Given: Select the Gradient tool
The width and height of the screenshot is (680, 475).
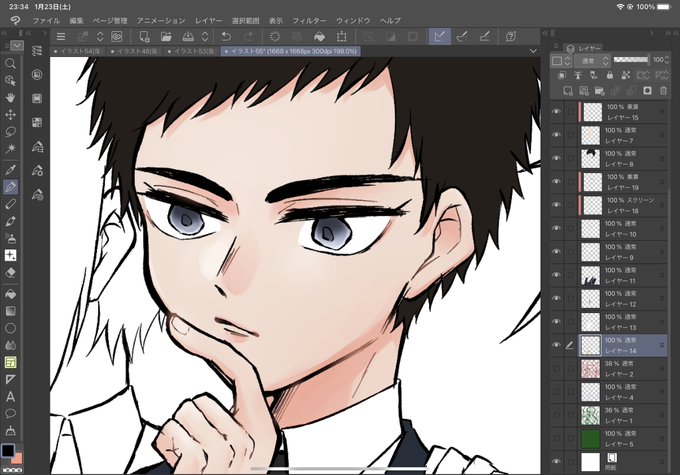Looking at the screenshot, I should (10, 311).
